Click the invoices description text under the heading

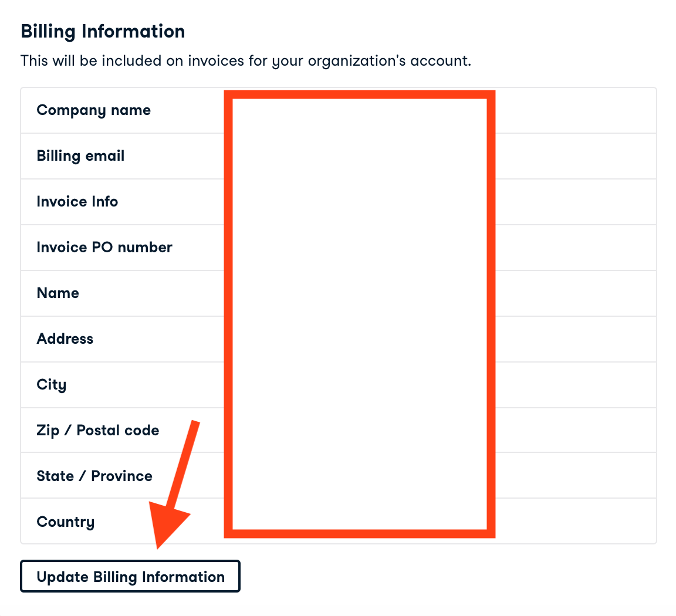coord(245,60)
